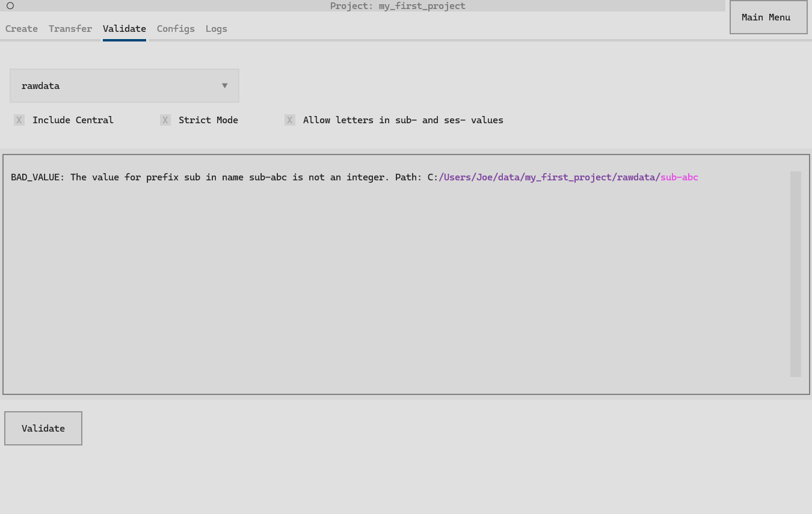Open the purple /Users/Joe/data path link
The width and height of the screenshot is (812, 514).
click(549, 177)
